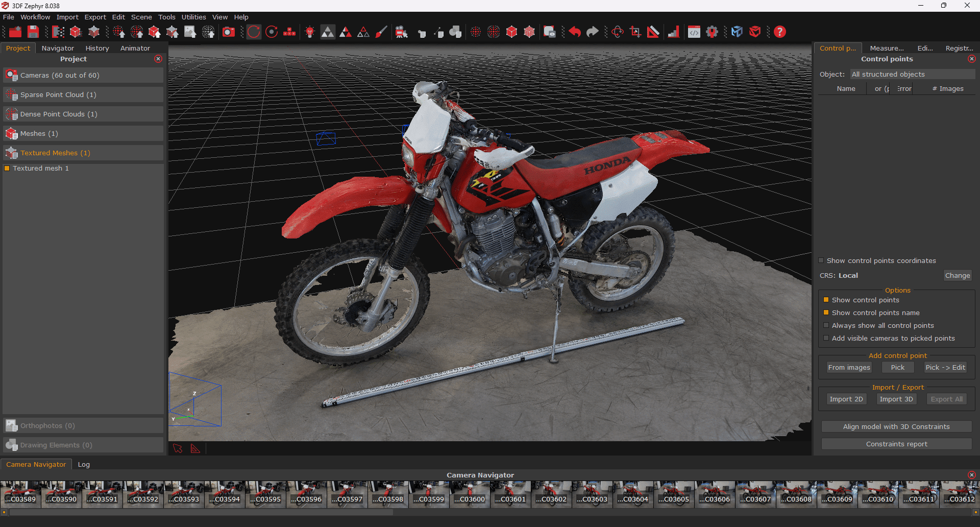Click the crop bounding box tool icon

(635, 32)
